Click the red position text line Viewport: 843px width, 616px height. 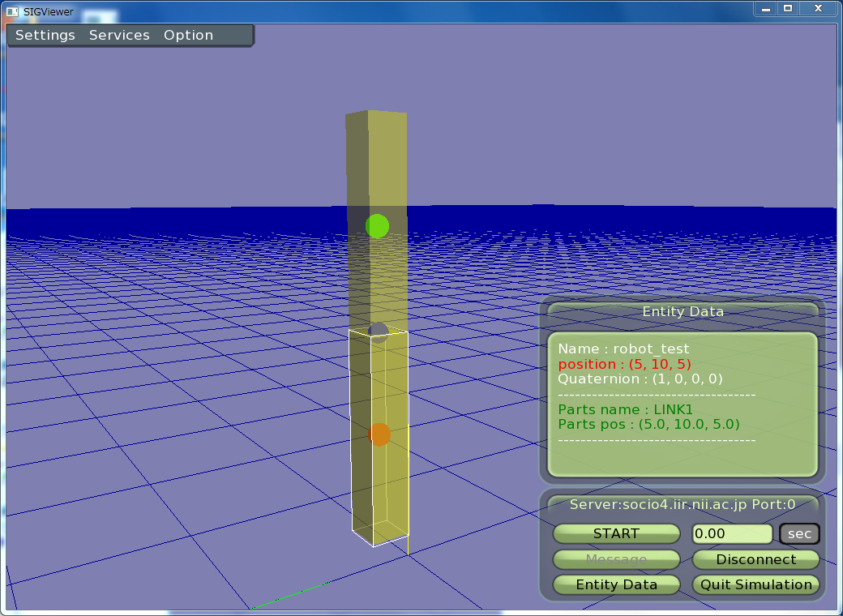click(624, 364)
